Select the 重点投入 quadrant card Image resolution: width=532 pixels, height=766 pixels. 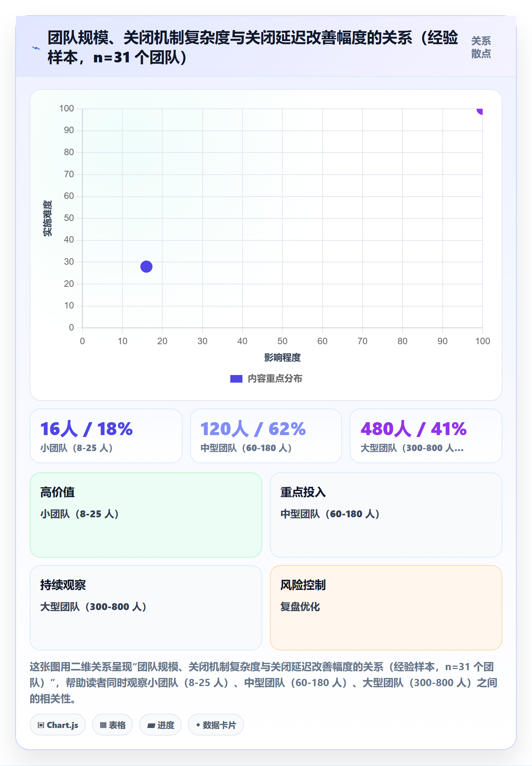pyautogui.click(x=386, y=515)
